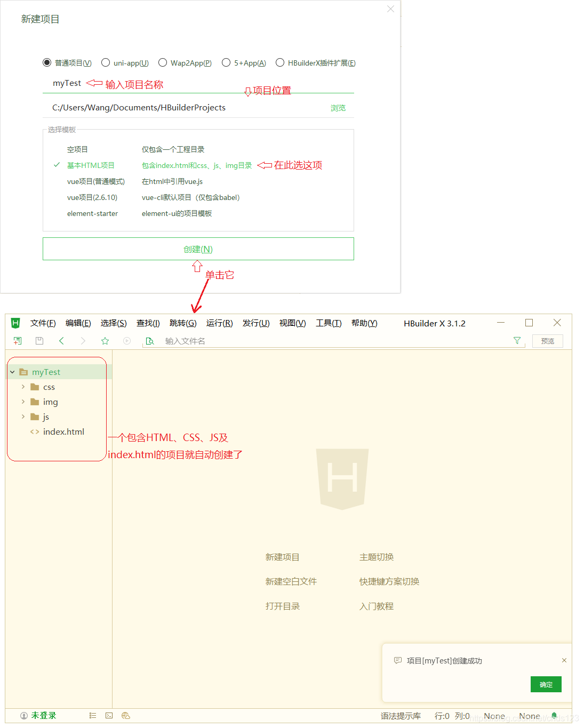Click the 入门教程 shortcut link
Screen dimensions: 584x728
click(377, 606)
